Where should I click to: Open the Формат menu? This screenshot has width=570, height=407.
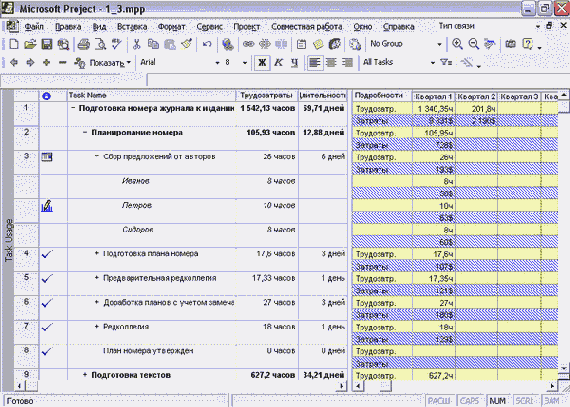tap(171, 27)
